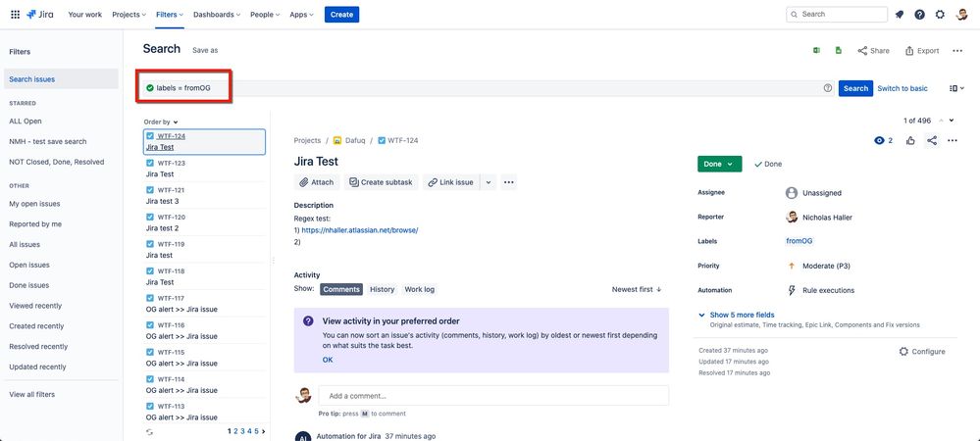Screen dimensions: 980x441
Task: Dismiss the tip with OK
Action: tap(328, 360)
